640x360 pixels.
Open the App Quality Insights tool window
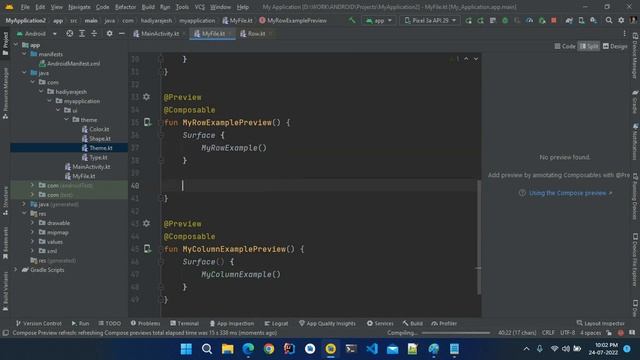coord(327,323)
